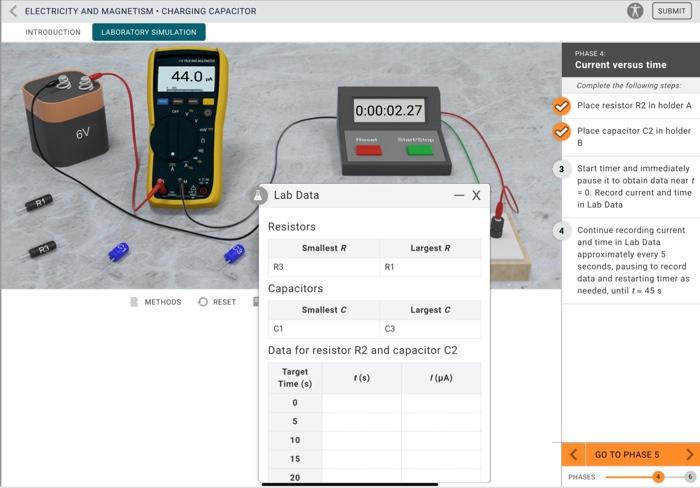The image size is (700, 488).
Task: Click the yellow multimeter button
Action: [x=208, y=102]
